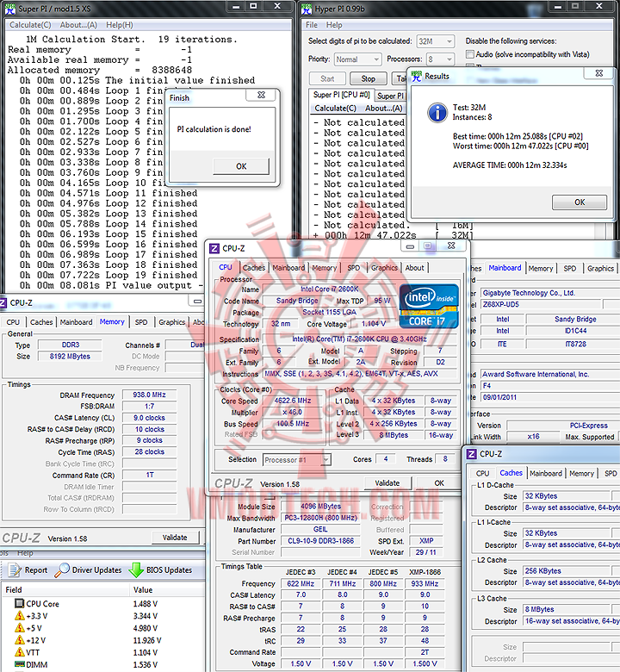Screen dimensions: 620x672
Task: Click the DIMM memory module icon
Action: coord(19,664)
